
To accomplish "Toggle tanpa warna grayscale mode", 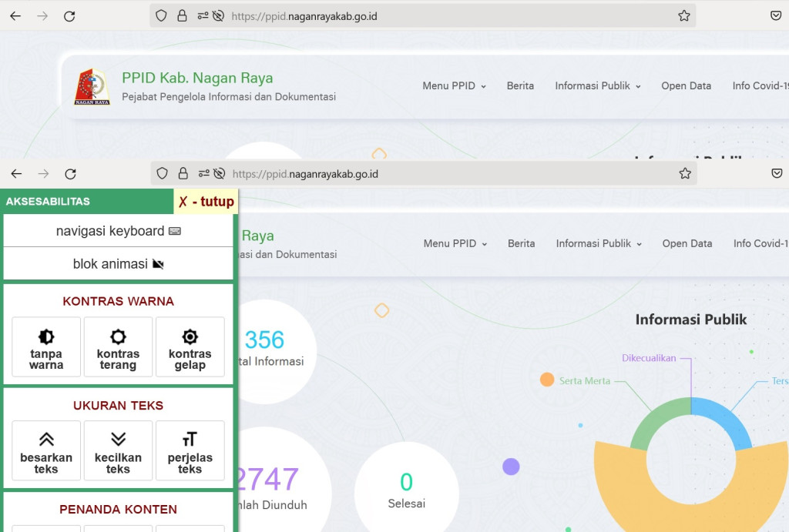I will [46, 347].
